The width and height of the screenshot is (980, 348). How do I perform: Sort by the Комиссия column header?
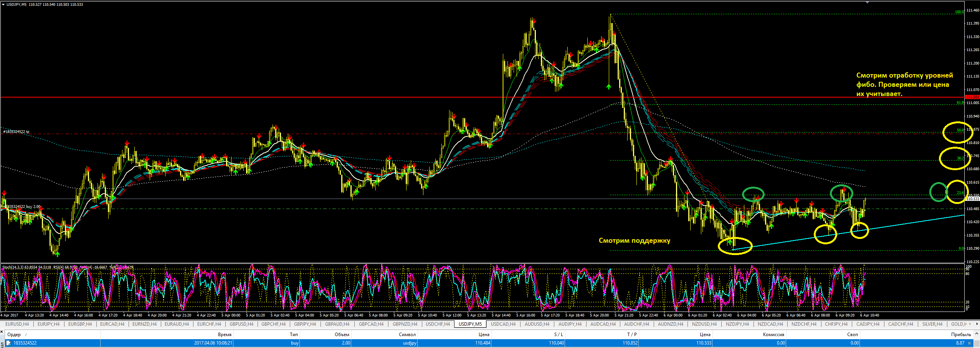click(773, 335)
